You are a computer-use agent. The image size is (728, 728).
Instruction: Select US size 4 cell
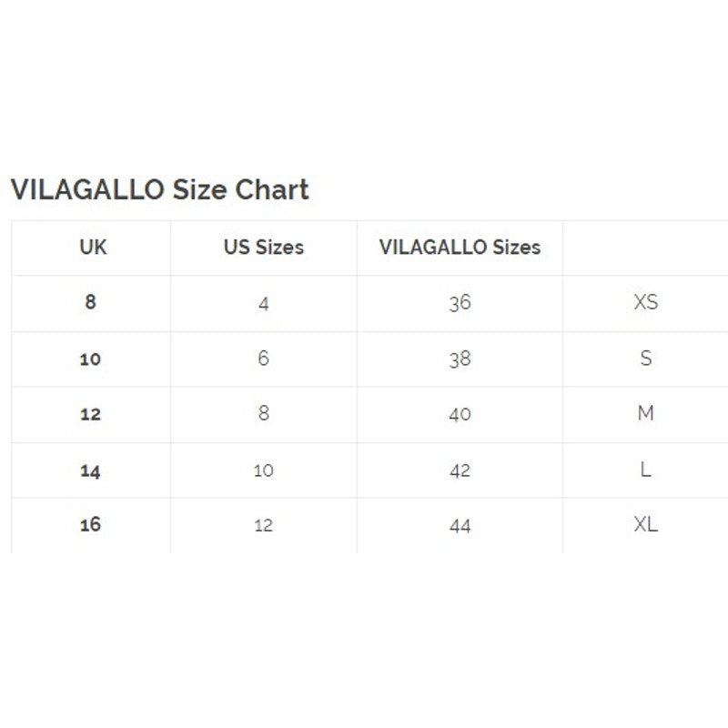click(264, 304)
